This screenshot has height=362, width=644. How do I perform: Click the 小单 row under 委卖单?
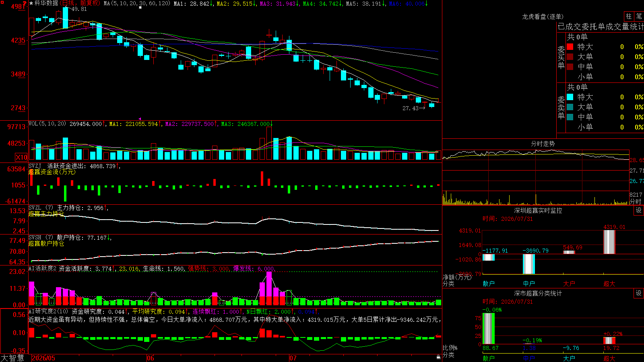click(x=605, y=127)
